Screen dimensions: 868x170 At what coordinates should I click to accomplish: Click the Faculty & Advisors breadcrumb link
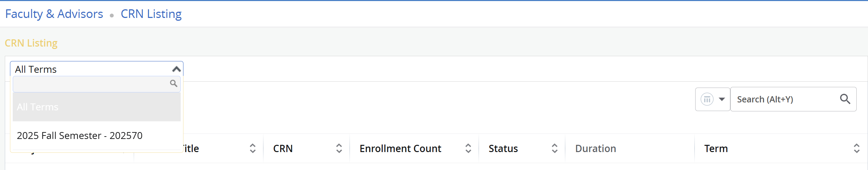[54, 14]
